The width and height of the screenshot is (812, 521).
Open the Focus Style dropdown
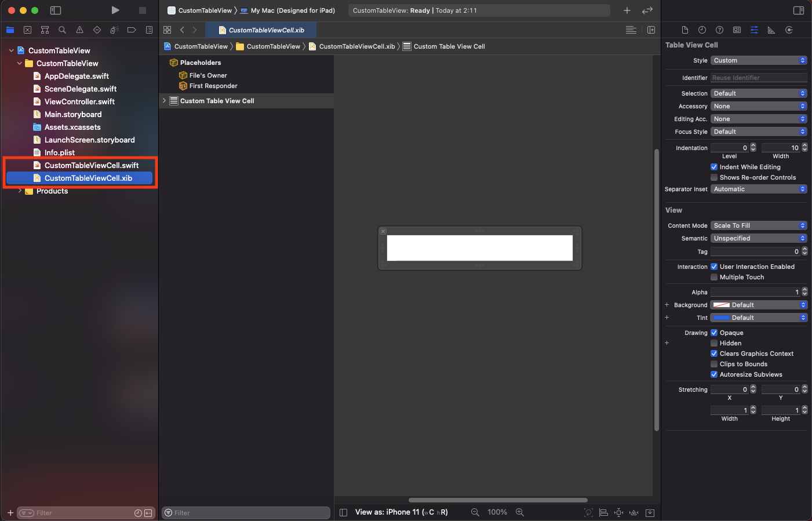point(759,132)
